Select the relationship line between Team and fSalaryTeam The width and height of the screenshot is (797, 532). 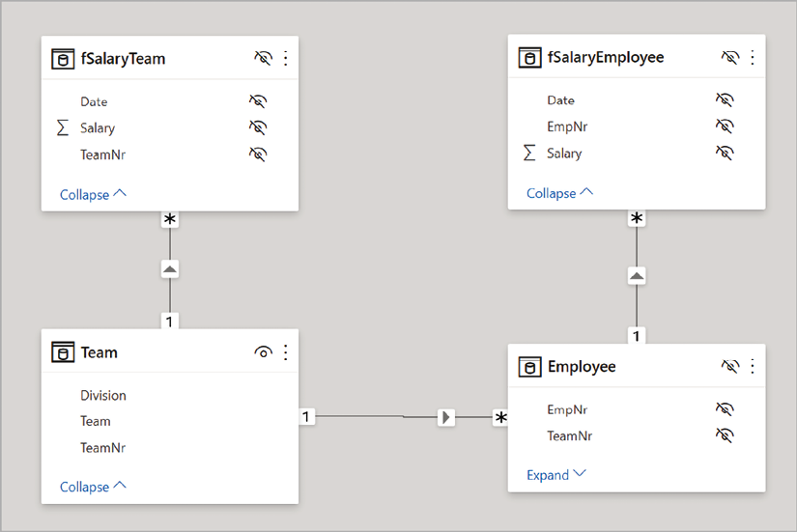click(x=170, y=295)
